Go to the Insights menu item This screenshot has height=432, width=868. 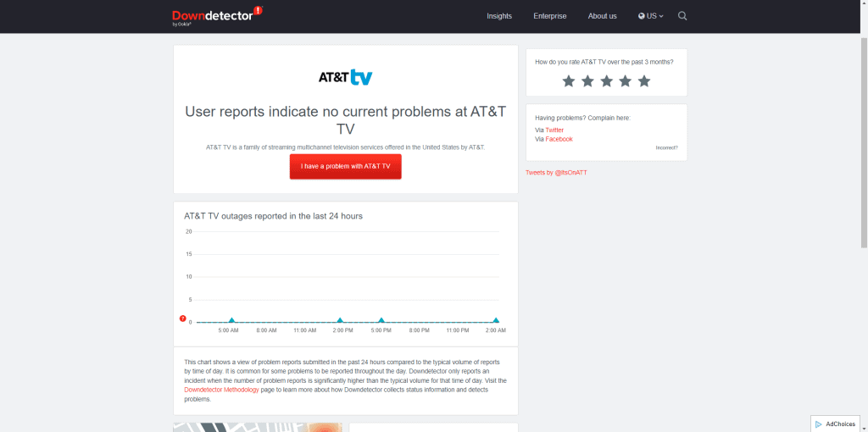(x=499, y=16)
